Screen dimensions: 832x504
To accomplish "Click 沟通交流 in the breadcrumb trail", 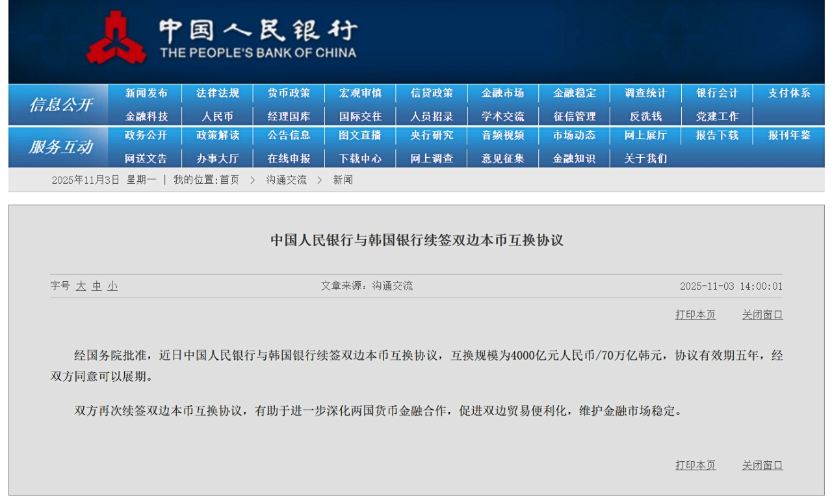I will pyautogui.click(x=286, y=180).
